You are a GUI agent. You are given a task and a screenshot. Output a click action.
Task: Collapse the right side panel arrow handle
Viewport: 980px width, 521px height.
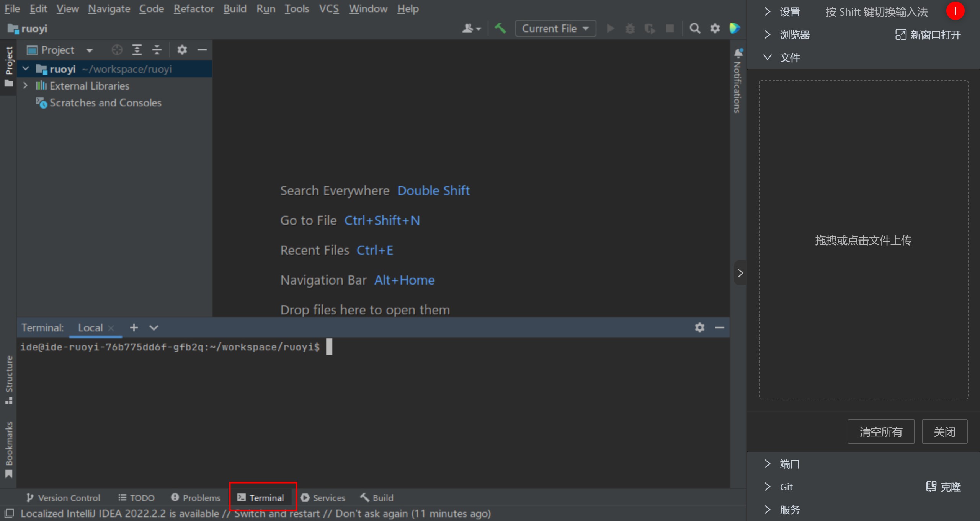pos(740,273)
